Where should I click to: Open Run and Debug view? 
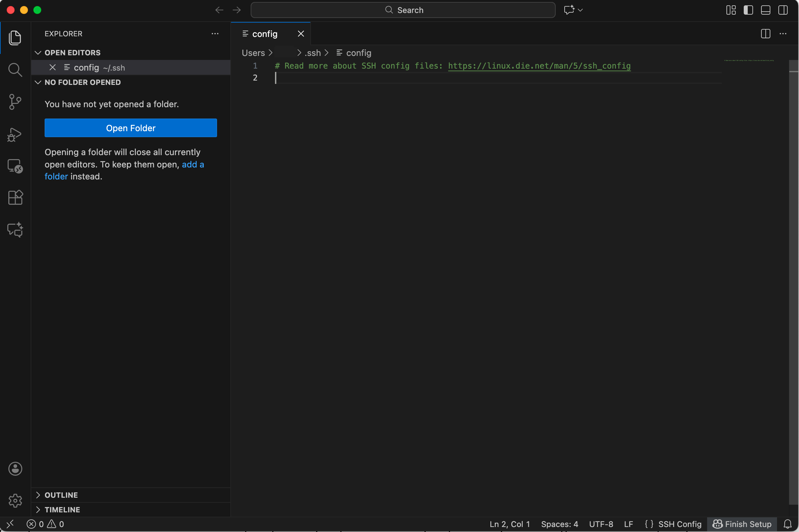[x=15, y=135]
